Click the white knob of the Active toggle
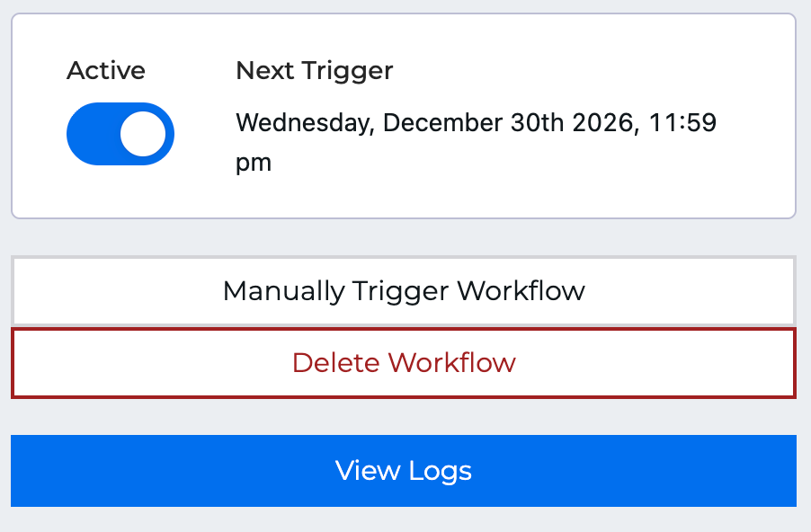The image size is (811, 532). point(143,134)
